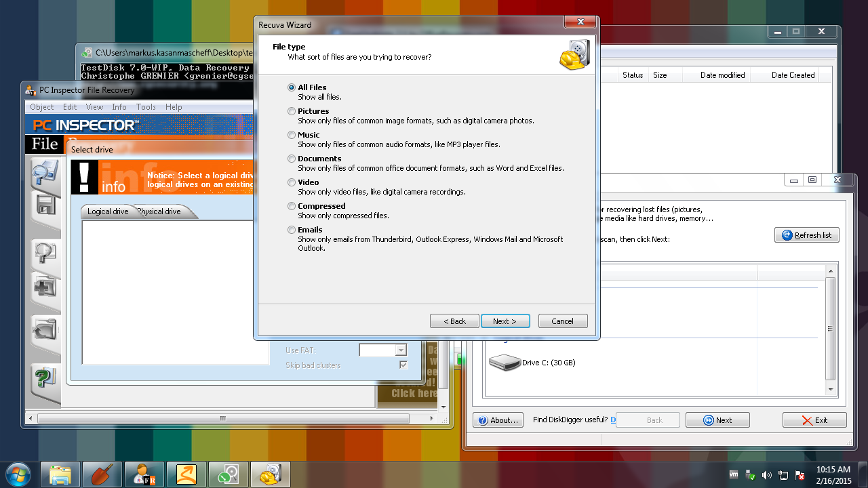Open Windows Explorer from the taskbar
The width and height of the screenshot is (868, 488).
click(x=60, y=474)
